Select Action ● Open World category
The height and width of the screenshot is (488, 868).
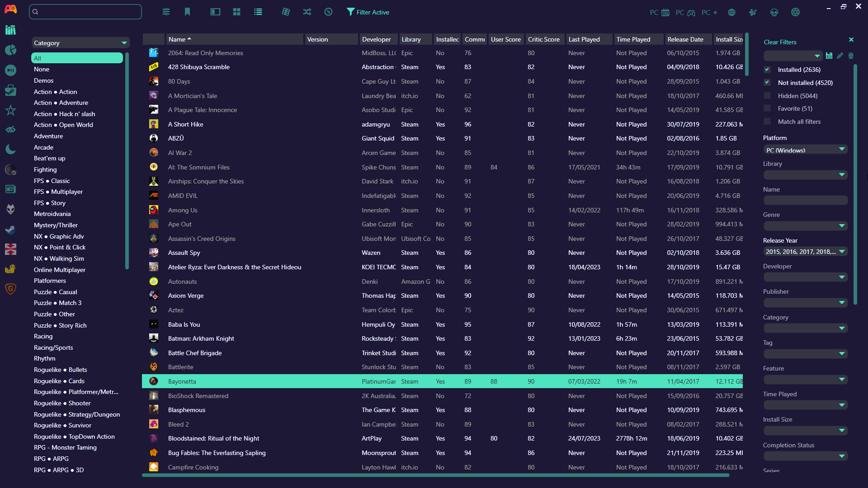63,125
